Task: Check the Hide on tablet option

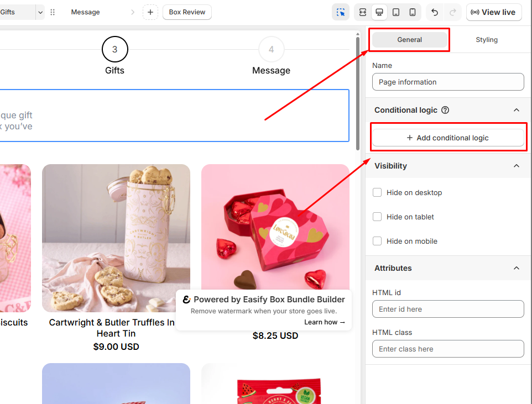Action: coord(377,217)
